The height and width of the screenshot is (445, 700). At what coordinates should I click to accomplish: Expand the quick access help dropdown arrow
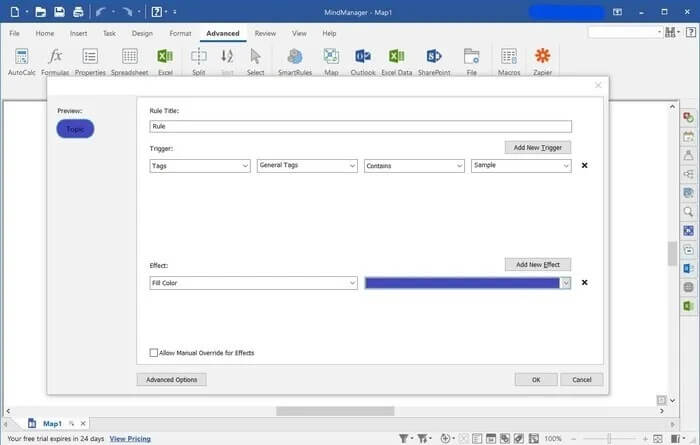(x=166, y=12)
